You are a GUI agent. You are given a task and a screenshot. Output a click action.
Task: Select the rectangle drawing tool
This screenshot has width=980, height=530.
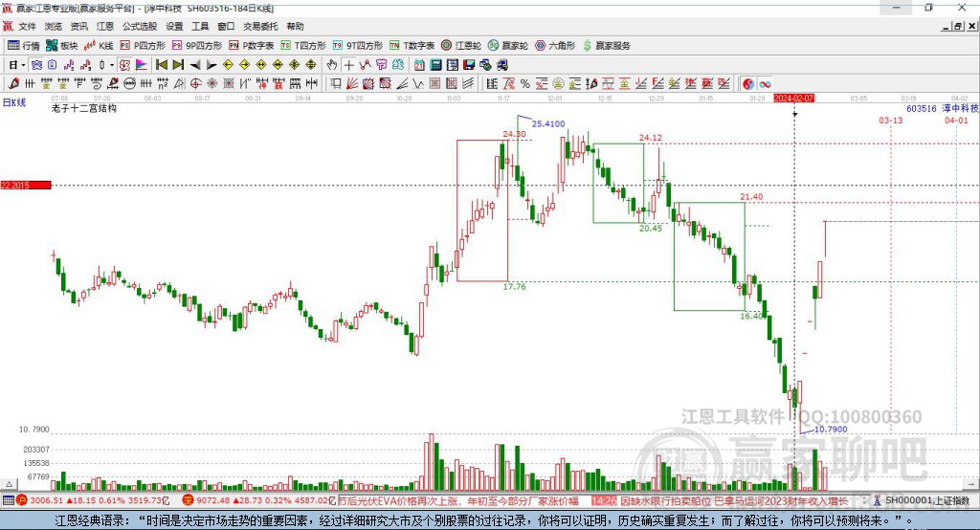point(336,84)
